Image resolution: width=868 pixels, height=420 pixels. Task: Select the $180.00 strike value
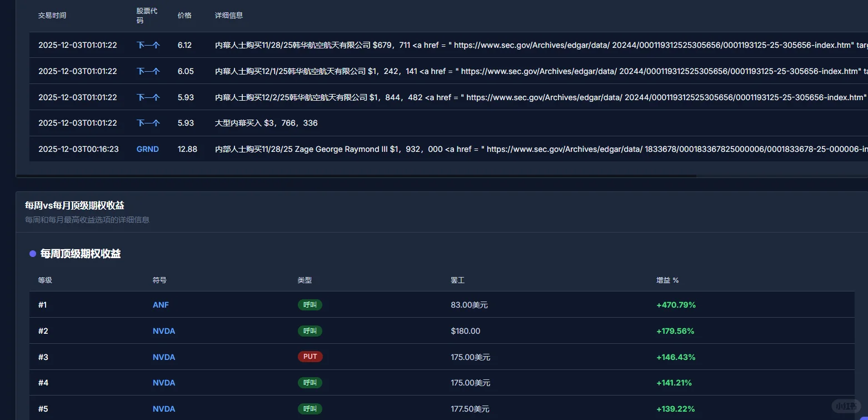[466, 331]
